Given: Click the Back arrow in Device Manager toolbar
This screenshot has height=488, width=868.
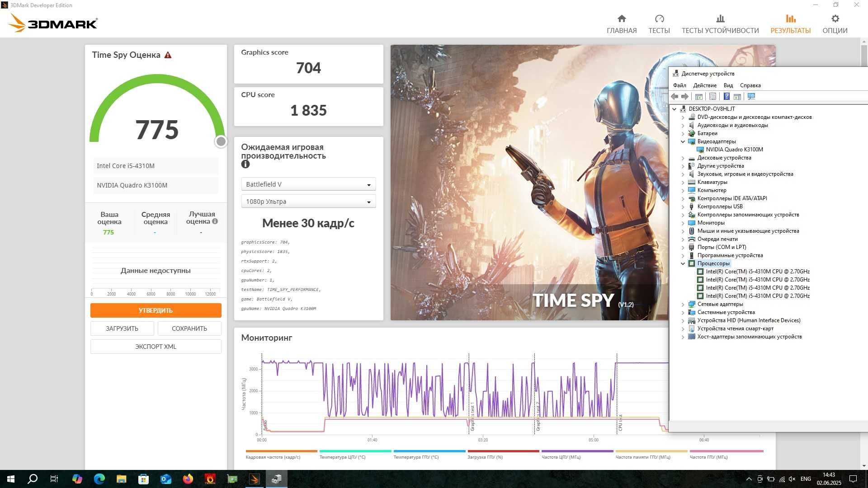Looking at the screenshot, I should coord(675,96).
